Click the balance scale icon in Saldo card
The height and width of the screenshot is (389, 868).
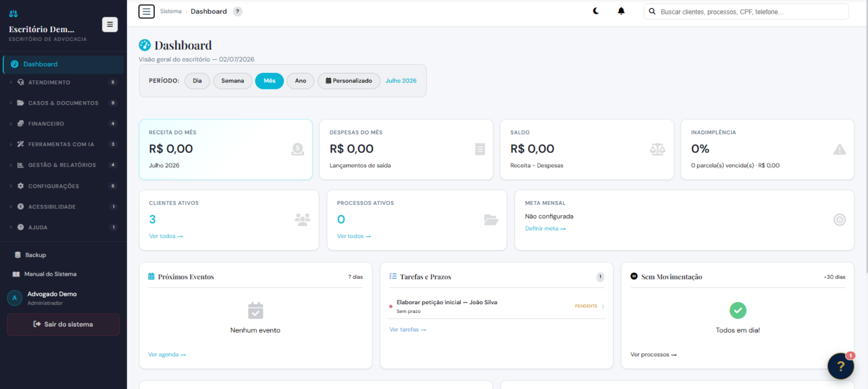tap(657, 149)
